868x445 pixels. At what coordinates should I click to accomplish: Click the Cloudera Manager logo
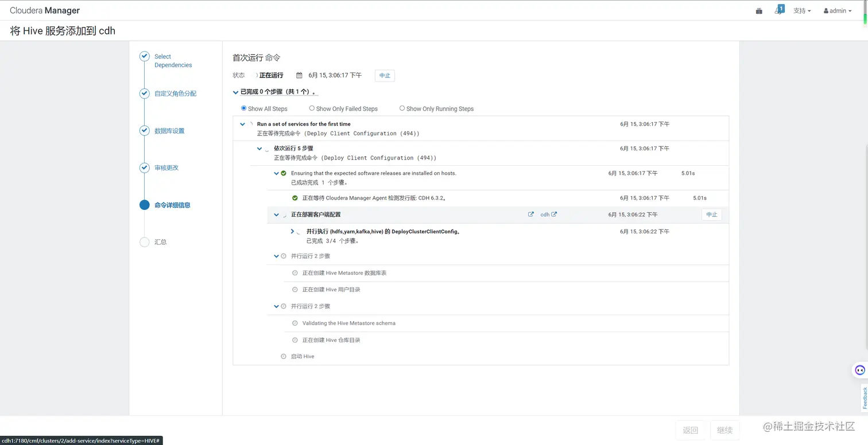click(x=45, y=10)
